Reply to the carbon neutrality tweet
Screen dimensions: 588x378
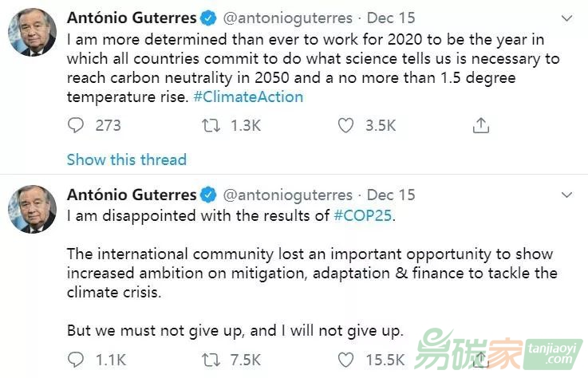77,125
